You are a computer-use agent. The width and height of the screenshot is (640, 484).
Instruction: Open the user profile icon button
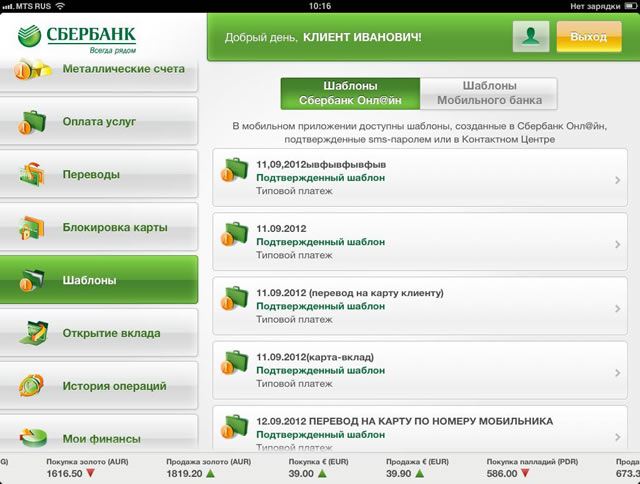[x=531, y=37]
